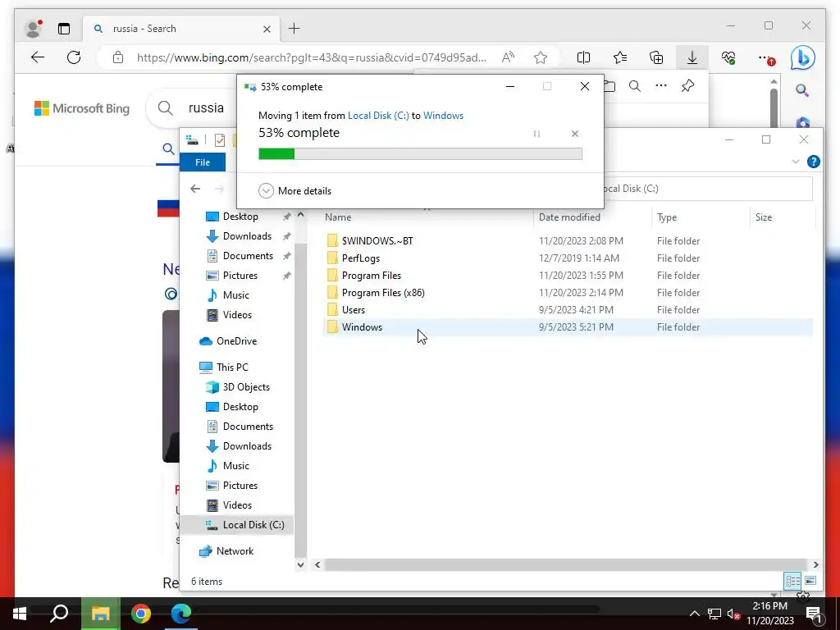This screenshot has height=630, width=840.
Task: Toggle Edge split screen icon
Action: click(x=583, y=57)
